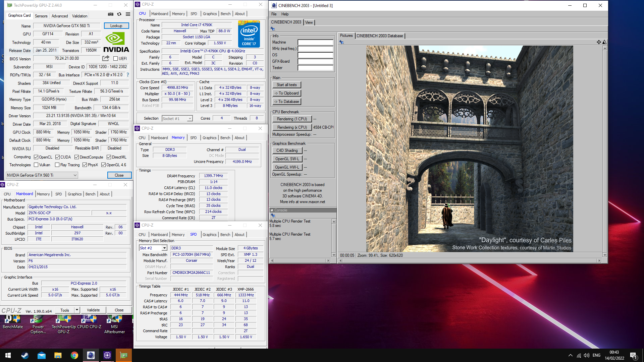The width and height of the screenshot is (644, 362).
Task: Toggle DirectML checkbox
Action: coord(109,157)
